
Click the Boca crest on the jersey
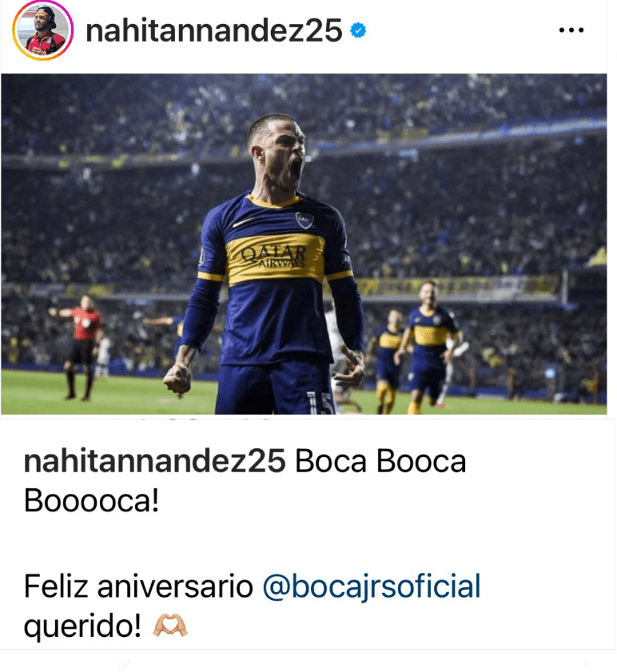304,220
